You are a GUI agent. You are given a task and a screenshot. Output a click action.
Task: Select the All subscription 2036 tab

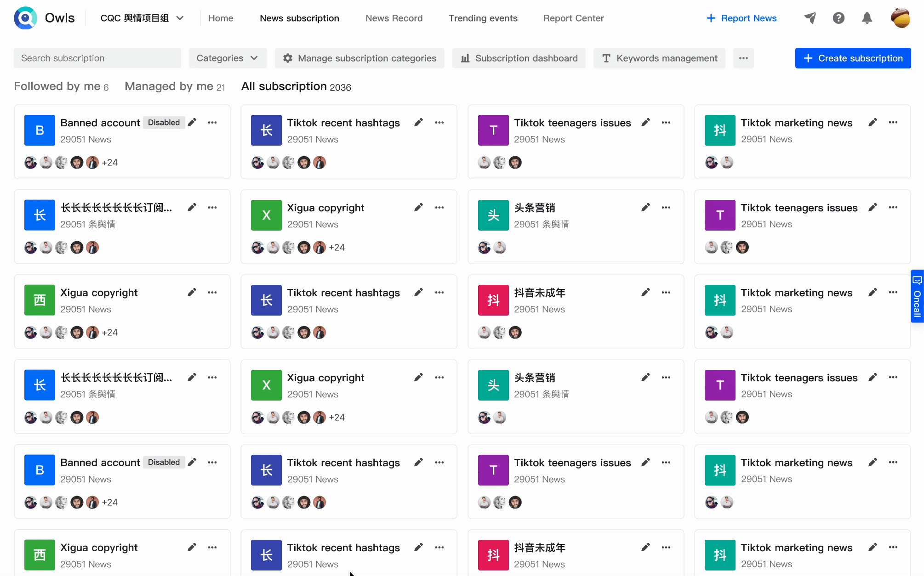click(x=296, y=86)
